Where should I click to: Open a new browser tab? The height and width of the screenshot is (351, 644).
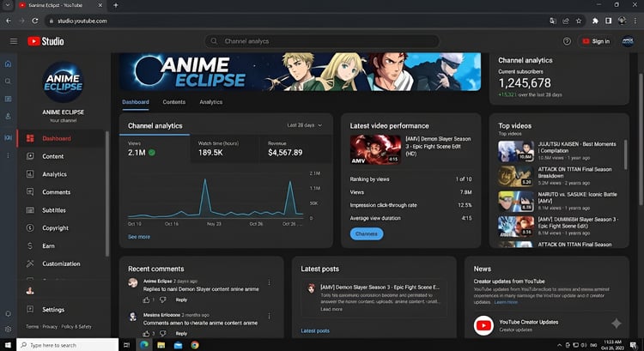click(x=116, y=5)
